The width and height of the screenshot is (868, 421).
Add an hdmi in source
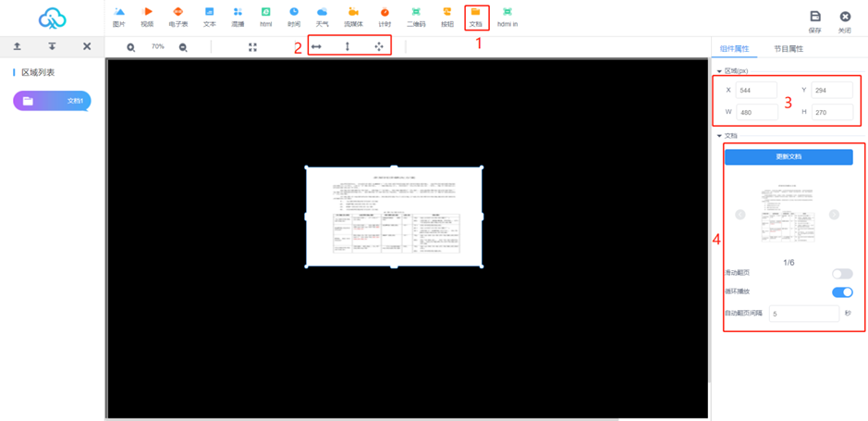pos(507,17)
